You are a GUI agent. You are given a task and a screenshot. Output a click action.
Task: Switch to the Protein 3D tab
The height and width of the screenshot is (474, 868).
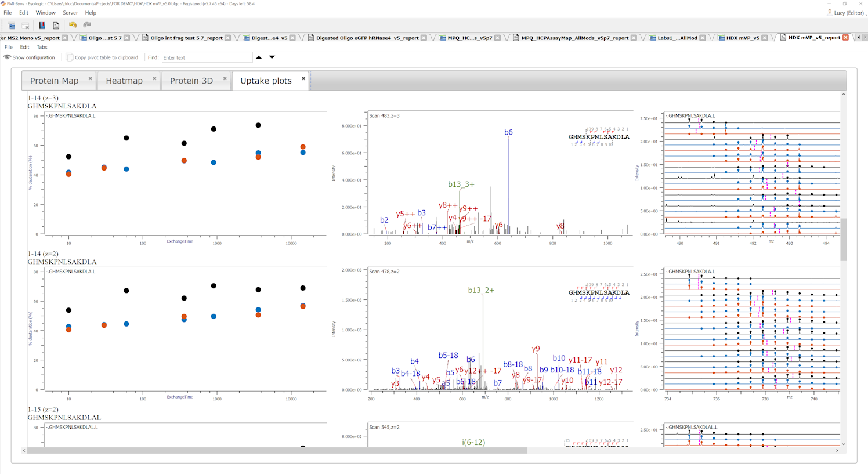191,81
